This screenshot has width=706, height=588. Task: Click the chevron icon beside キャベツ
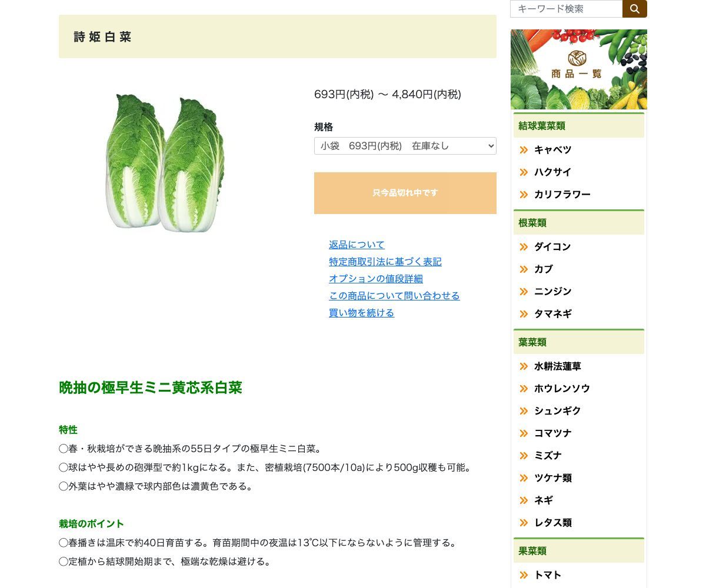[x=523, y=150]
